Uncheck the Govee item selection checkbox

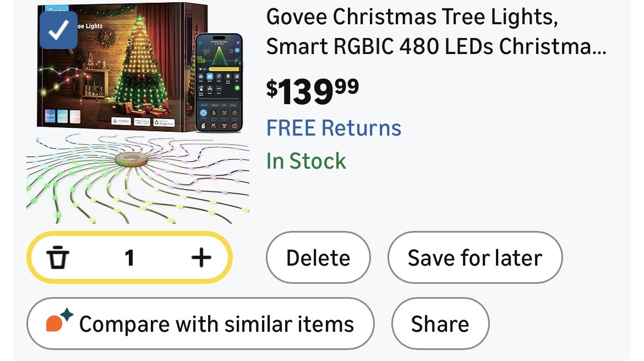tap(58, 30)
